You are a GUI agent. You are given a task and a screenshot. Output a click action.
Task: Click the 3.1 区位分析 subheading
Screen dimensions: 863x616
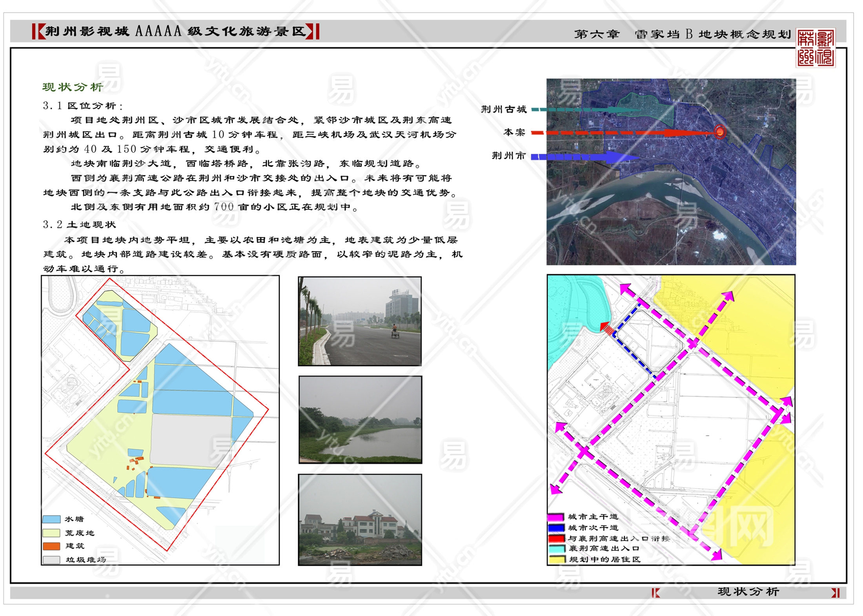coord(83,106)
